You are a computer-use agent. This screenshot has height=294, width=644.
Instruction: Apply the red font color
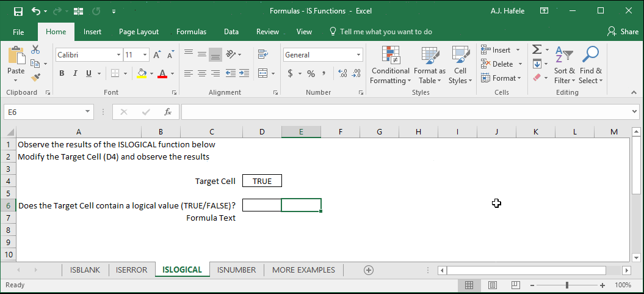162,73
